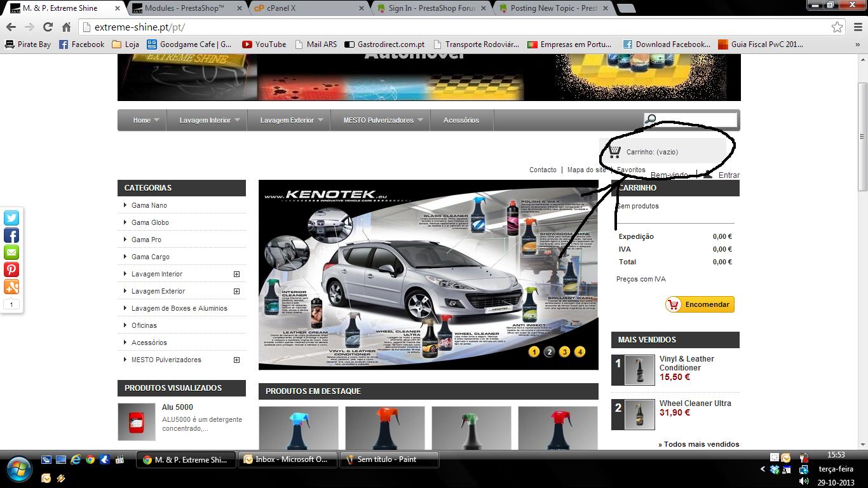Reload the page with the refresh icon
Image resolution: width=868 pixels, height=488 pixels.
(48, 27)
